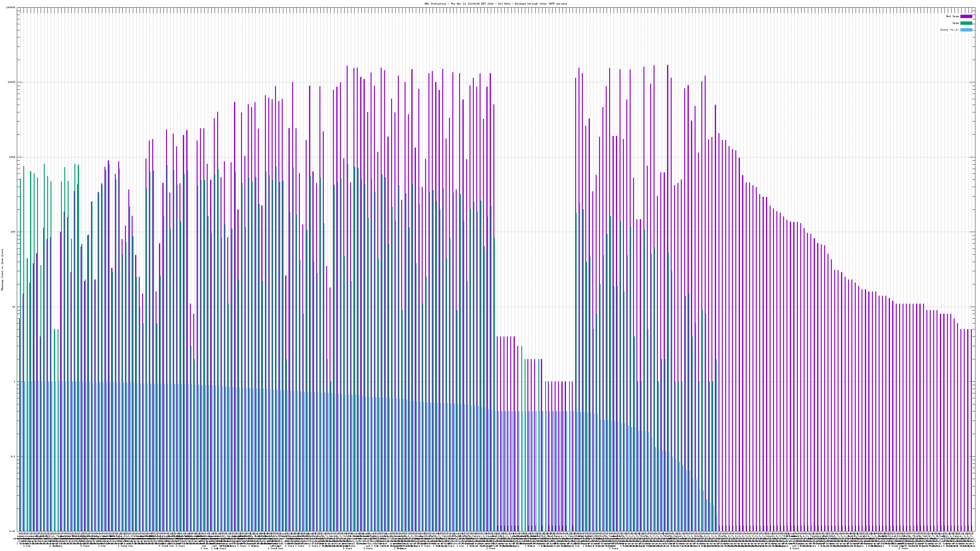Click the 1000 y-axis tick label
The width and height of the screenshot is (980, 551).
(13, 157)
